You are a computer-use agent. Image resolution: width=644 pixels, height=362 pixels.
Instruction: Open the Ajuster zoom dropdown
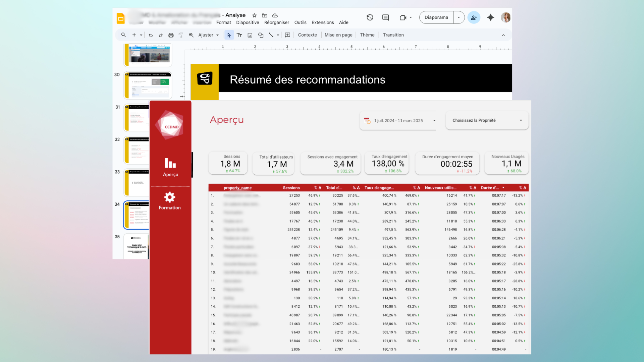208,35
